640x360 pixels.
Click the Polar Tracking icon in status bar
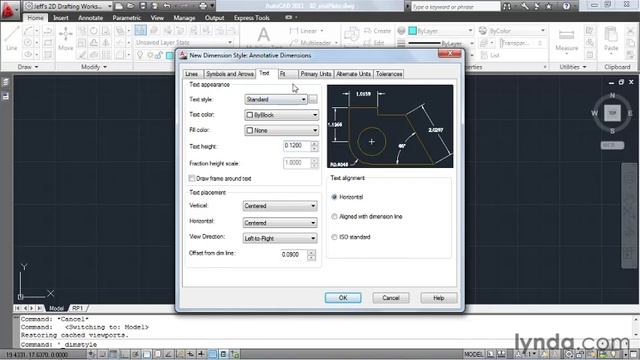(x=136, y=354)
